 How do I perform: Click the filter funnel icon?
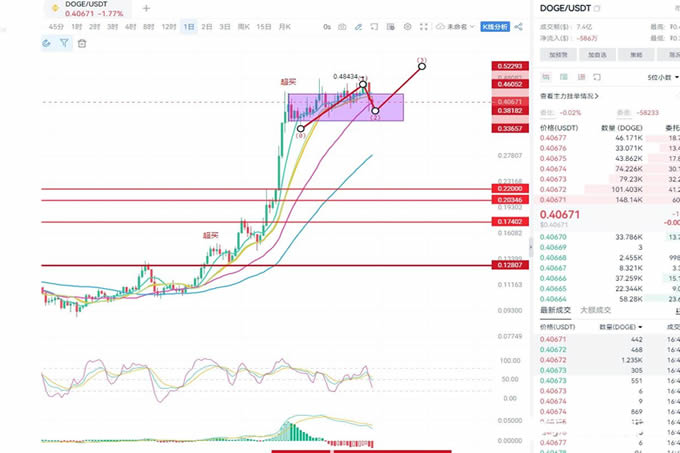tap(64, 43)
